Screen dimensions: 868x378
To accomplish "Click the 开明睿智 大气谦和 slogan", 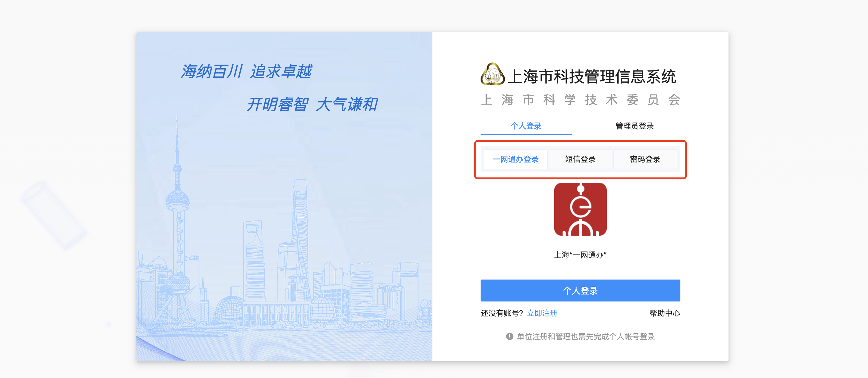I will coord(312,104).
